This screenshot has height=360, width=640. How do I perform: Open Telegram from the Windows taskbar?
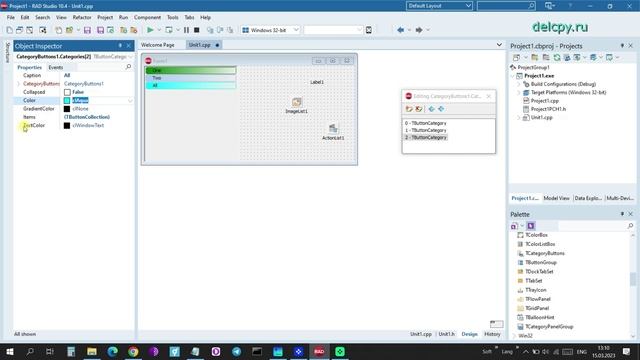point(236,351)
